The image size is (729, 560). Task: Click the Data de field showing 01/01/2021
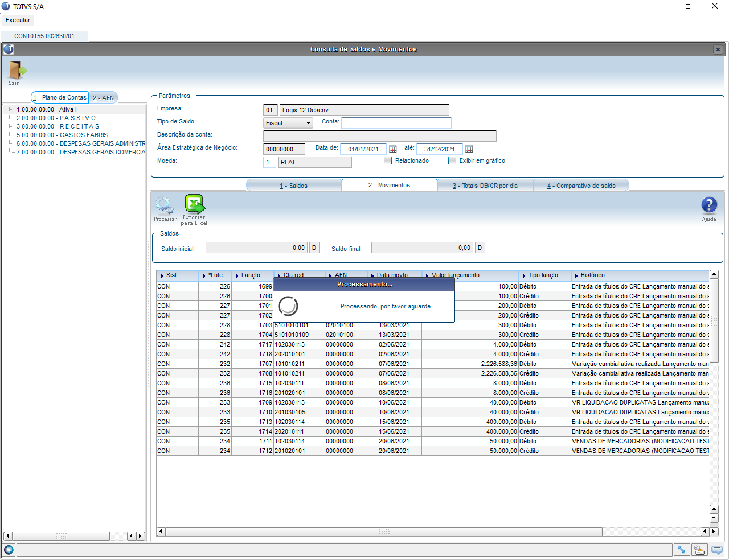(363, 149)
